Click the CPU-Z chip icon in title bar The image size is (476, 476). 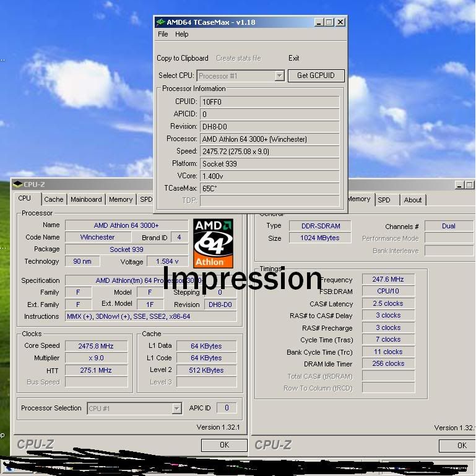18,184
